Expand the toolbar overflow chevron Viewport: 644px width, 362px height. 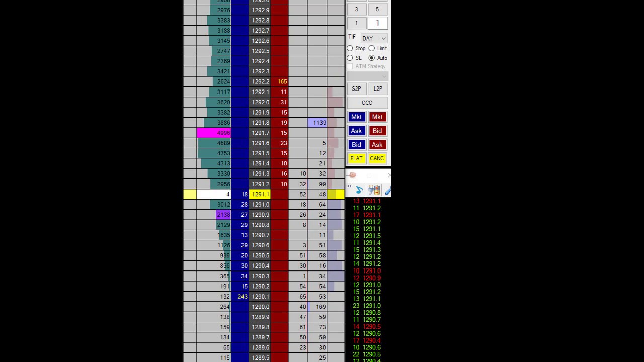(x=349, y=186)
